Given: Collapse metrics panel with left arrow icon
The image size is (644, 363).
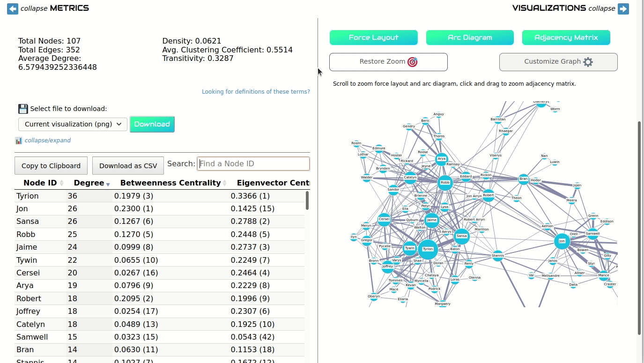Looking at the screenshot, I should tap(13, 8).
